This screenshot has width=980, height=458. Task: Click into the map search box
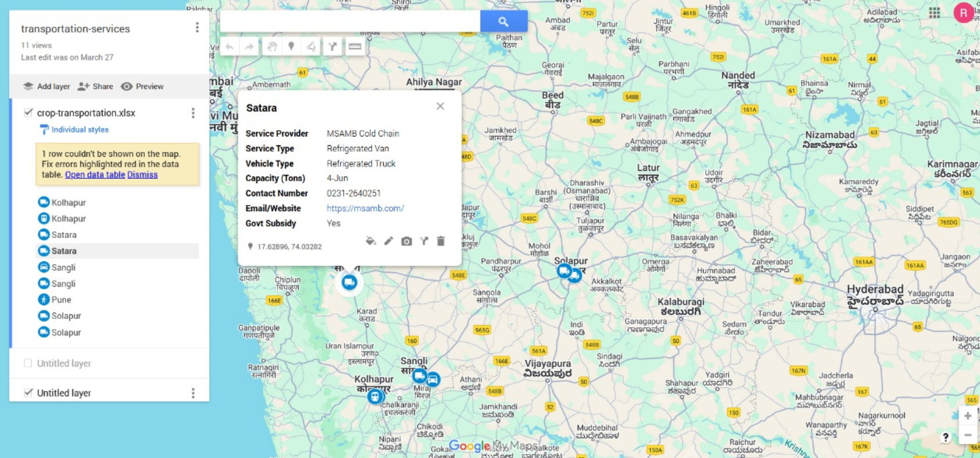click(x=350, y=21)
